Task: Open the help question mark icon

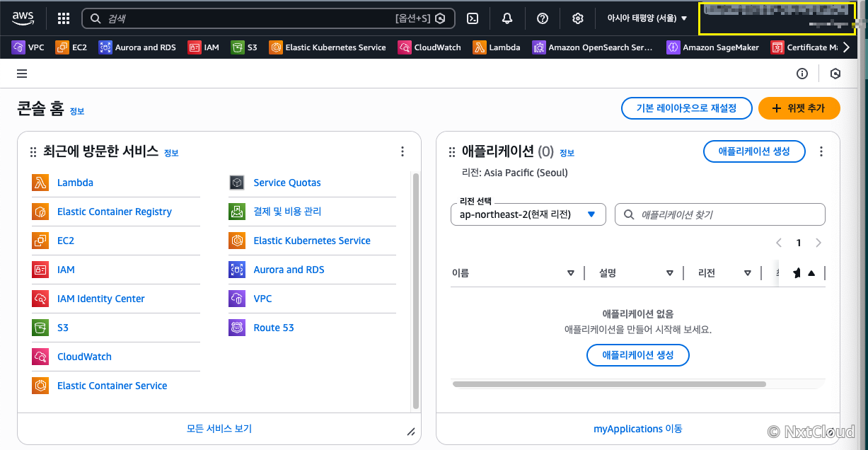Action: pyautogui.click(x=543, y=18)
